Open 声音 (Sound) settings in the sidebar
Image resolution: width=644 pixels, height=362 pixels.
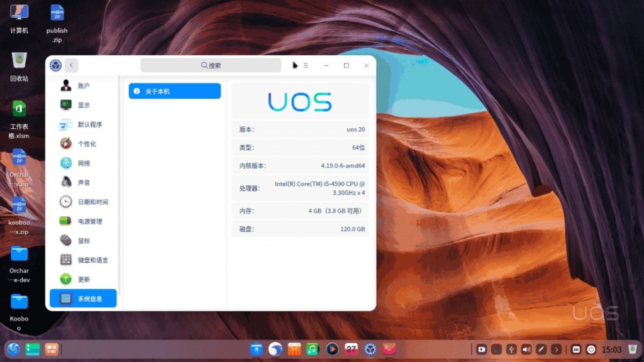82,182
